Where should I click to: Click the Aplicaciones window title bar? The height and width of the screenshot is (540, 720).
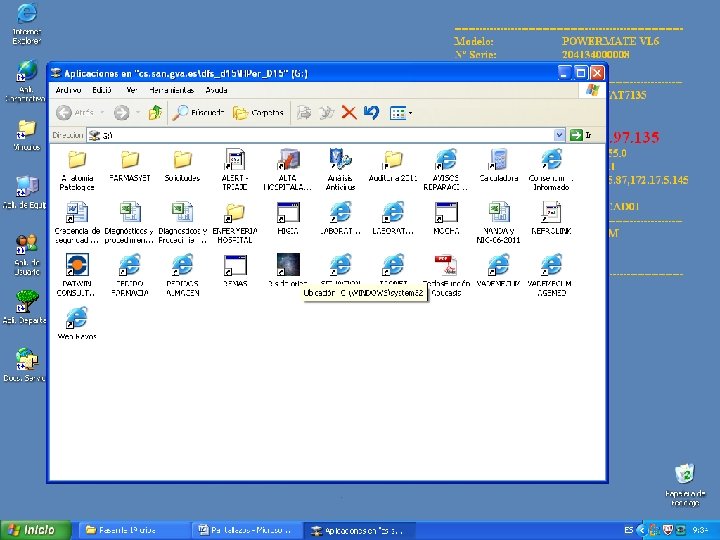click(303, 73)
